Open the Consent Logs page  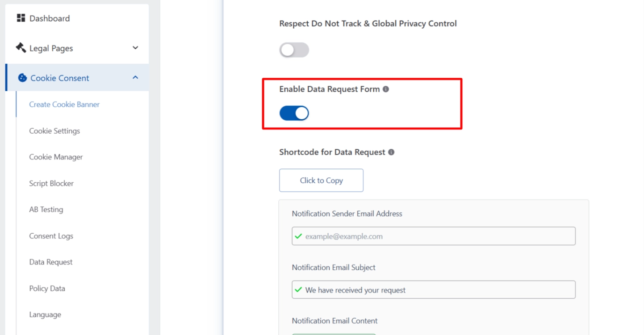pyautogui.click(x=51, y=236)
